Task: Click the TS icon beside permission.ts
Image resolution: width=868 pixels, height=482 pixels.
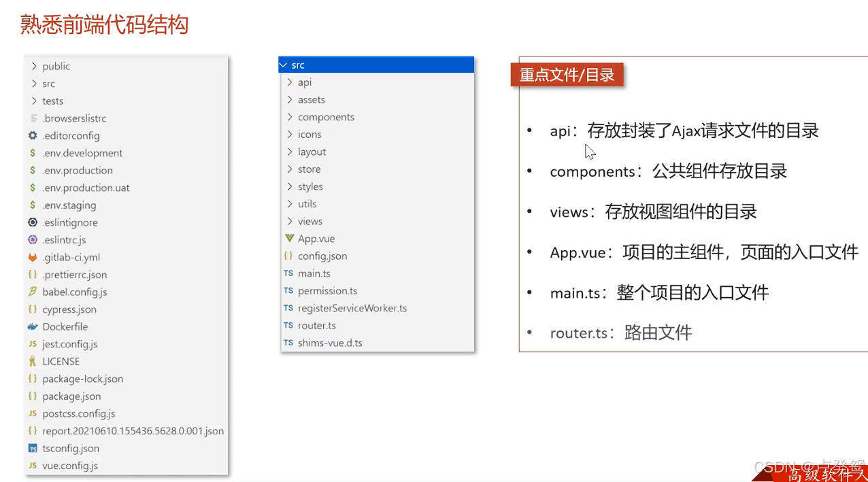Action: point(288,291)
